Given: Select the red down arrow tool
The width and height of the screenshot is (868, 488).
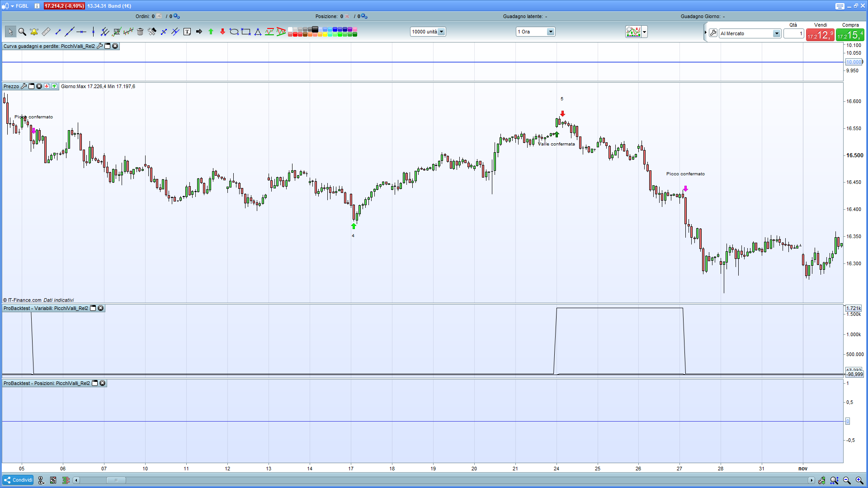Looking at the screenshot, I should 222,32.
